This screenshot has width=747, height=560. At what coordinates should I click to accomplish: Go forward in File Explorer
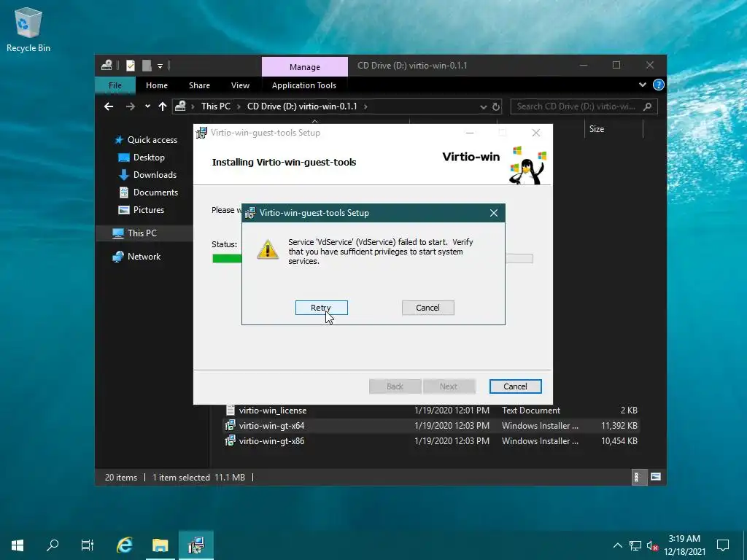coord(130,106)
